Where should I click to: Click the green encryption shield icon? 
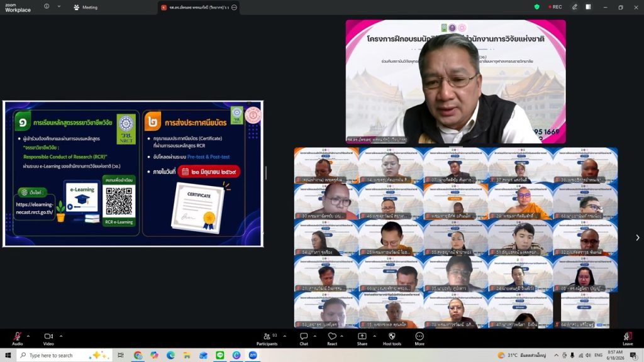[x=536, y=7]
